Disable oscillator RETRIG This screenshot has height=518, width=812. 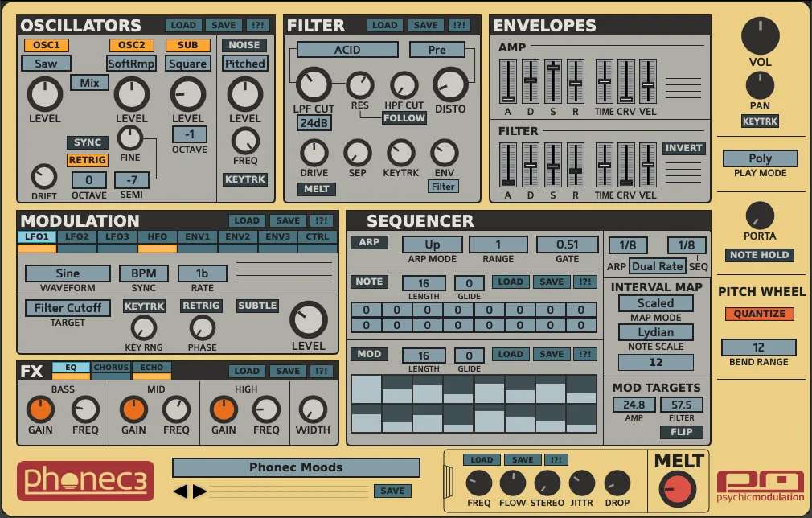[x=88, y=160]
